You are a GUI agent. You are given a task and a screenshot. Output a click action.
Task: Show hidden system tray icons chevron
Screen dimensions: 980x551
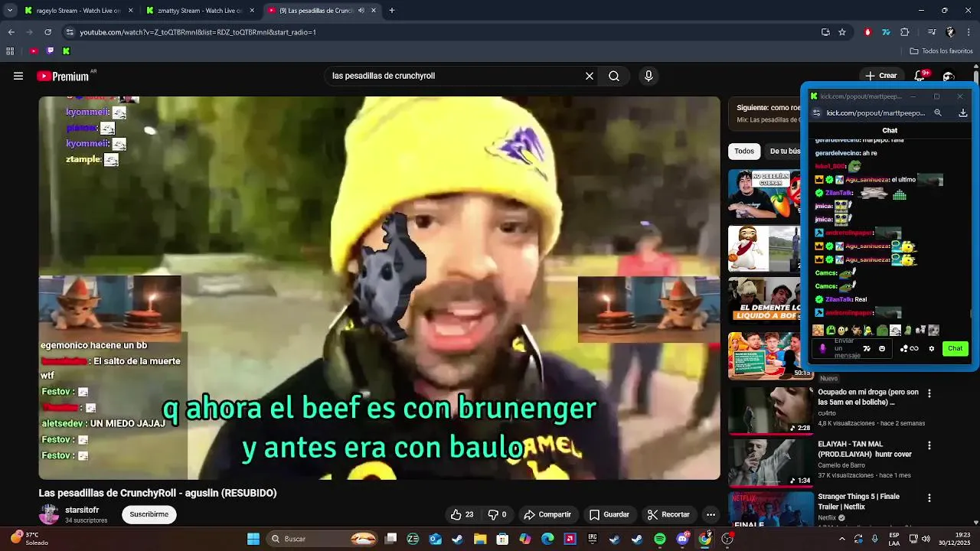point(842,539)
